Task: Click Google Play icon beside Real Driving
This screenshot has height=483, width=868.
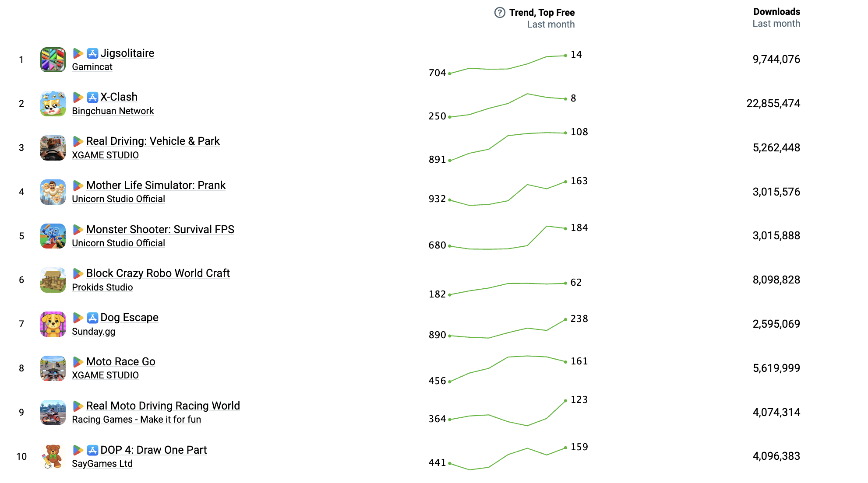Action: (x=78, y=141)
